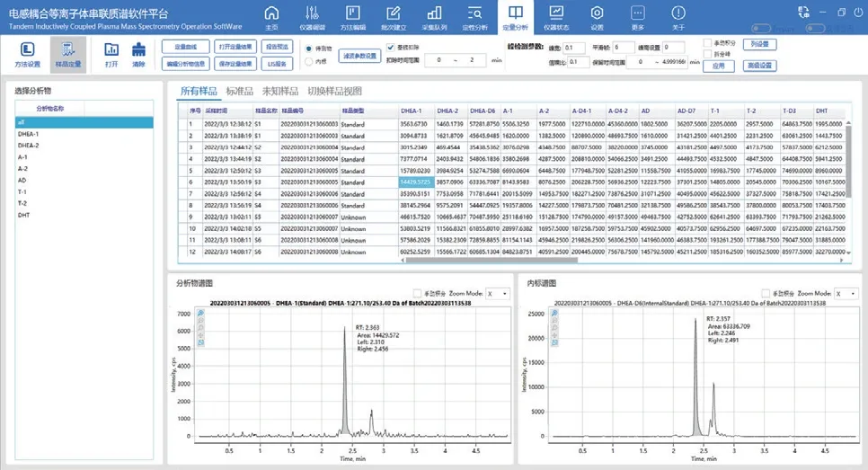Toggle the first switch under title bar
Screen dimensions: 868x470
(x=761, y=28)
